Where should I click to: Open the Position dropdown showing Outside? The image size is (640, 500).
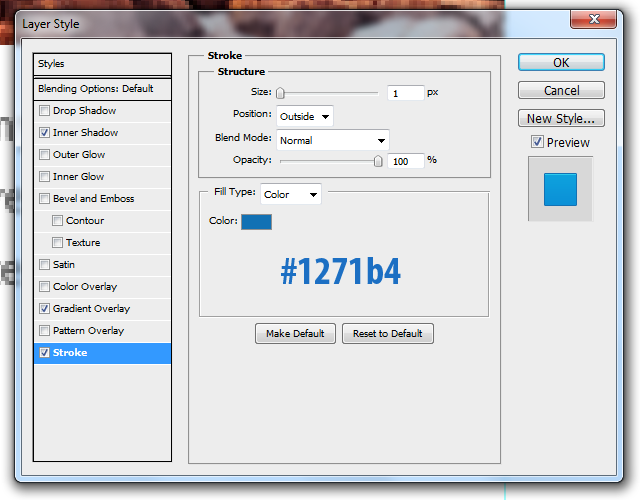(x=304, y=116)
